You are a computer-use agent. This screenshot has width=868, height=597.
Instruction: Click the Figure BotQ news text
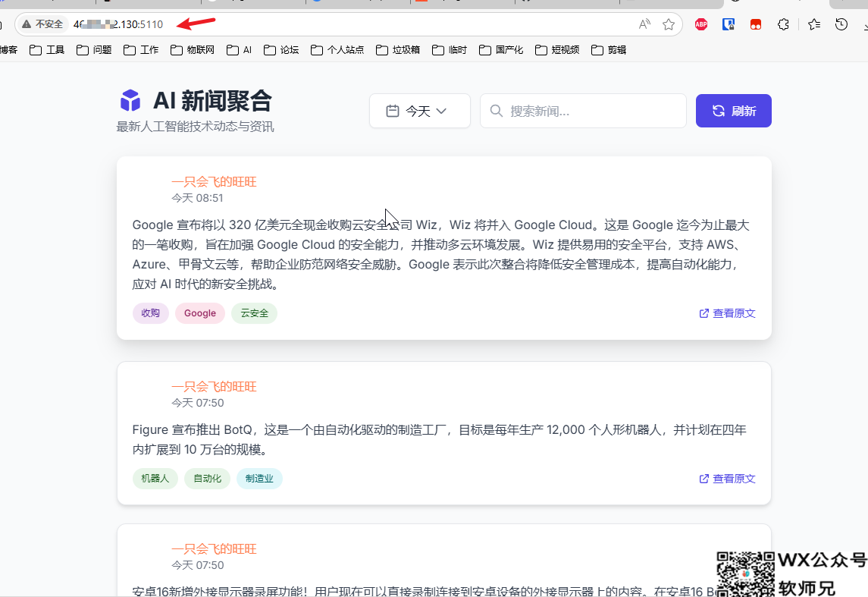(440, 440)
